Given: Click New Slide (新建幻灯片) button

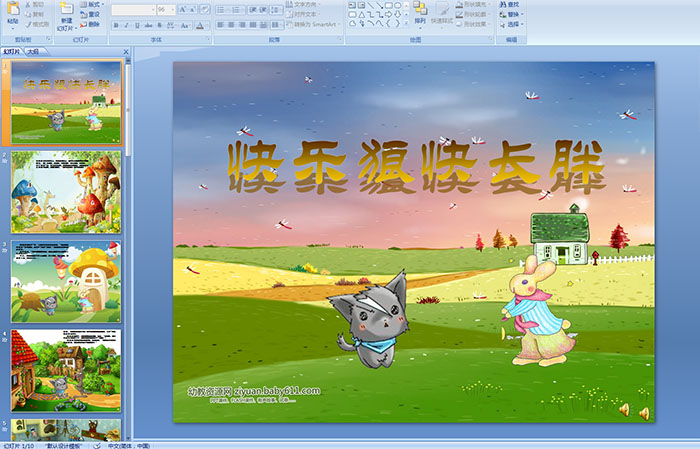Looking at the screenshot, I should (67, 18).
